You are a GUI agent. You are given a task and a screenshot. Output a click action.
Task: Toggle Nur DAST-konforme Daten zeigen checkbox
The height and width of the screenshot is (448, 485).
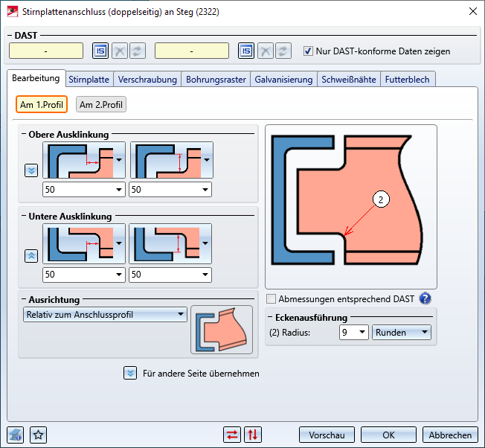(308, 51)
